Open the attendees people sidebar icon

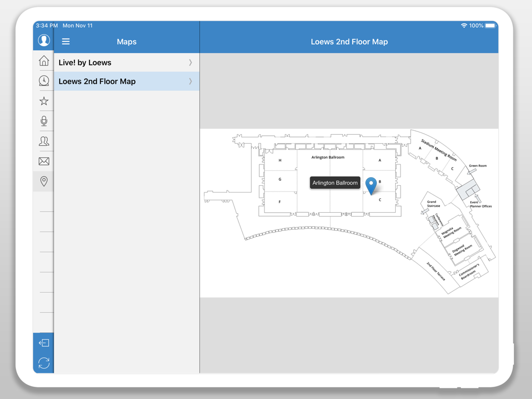point(44,141)
